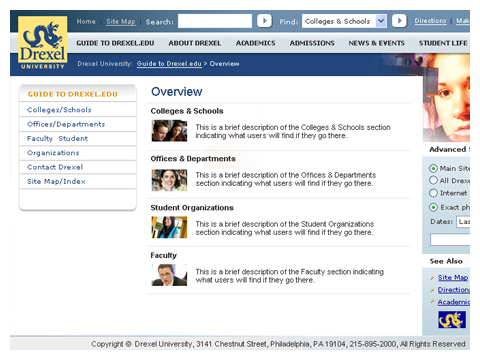Viewport: 480px width, 360px height.
Task: Open the Academics menu
Action: click(256, 43)
